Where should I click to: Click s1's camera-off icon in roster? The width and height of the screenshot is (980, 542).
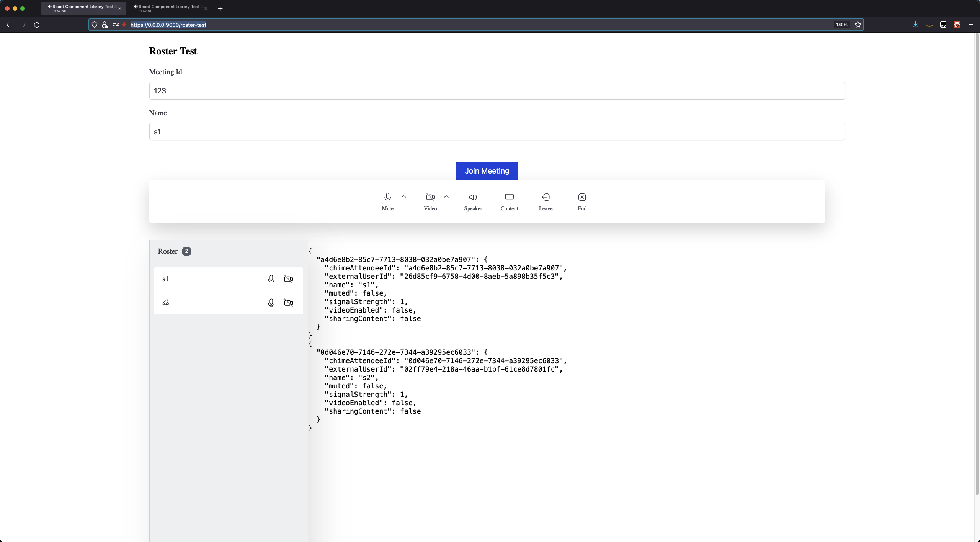pyautogui.click(x=288, y=279)
